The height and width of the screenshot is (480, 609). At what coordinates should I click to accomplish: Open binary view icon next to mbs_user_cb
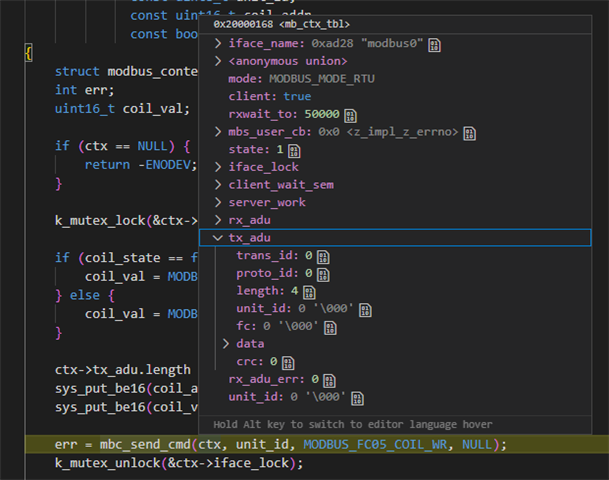pyautogui.click(x=470, y=134)
